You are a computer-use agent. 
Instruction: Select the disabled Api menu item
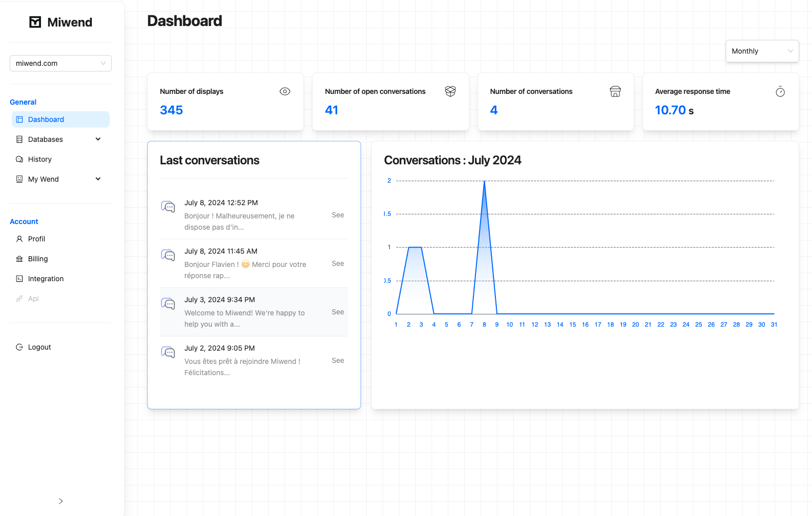61,299
